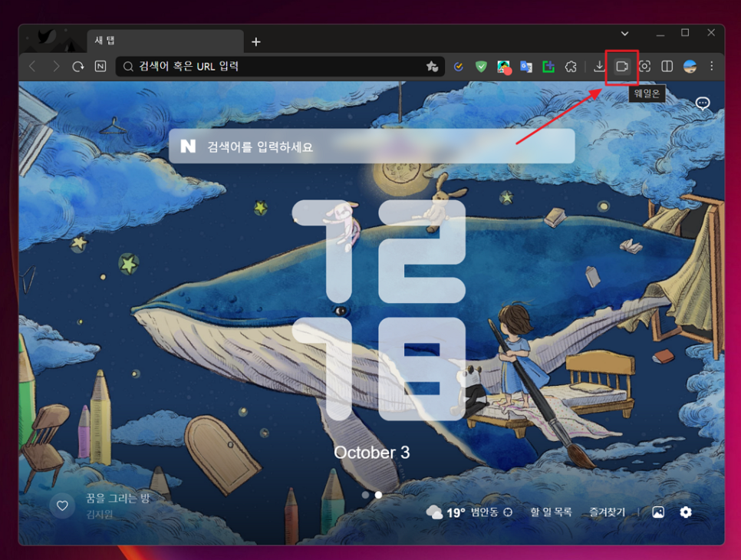Click the Naver N logo in search
The width and height of the screenshot is (741, 560).
tap(188, 147)
